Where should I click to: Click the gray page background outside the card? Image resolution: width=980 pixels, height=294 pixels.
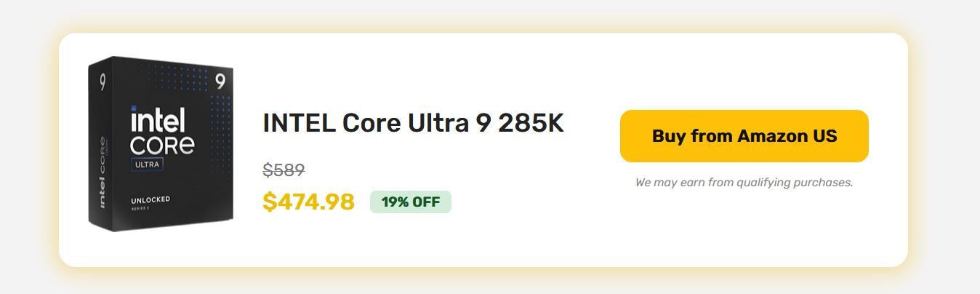coord(29,146)
